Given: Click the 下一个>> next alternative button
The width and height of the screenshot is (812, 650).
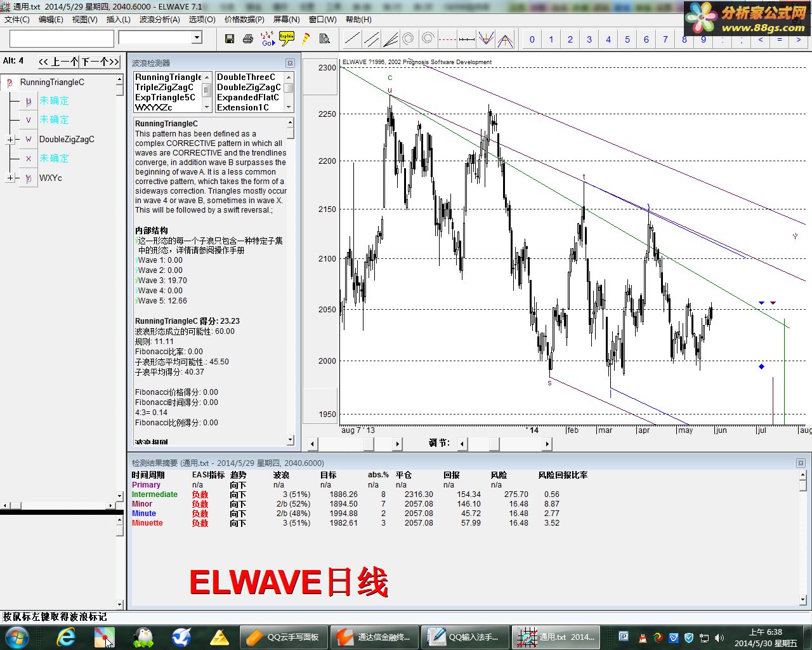Looking at the screenshot, I should point(100,62).
